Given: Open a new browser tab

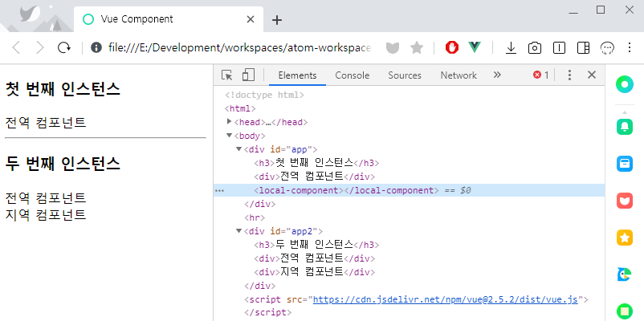Looking at the screenshot, I should (277, 20).
